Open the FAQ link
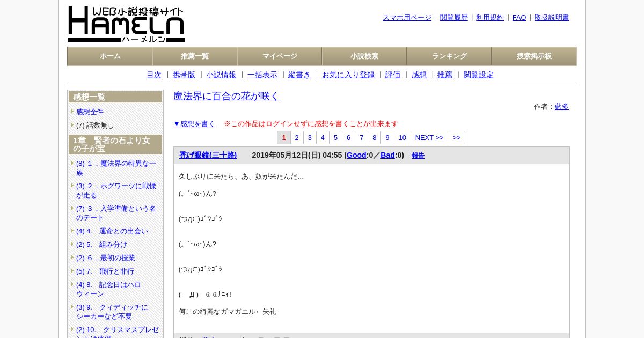 coord(519,18)
